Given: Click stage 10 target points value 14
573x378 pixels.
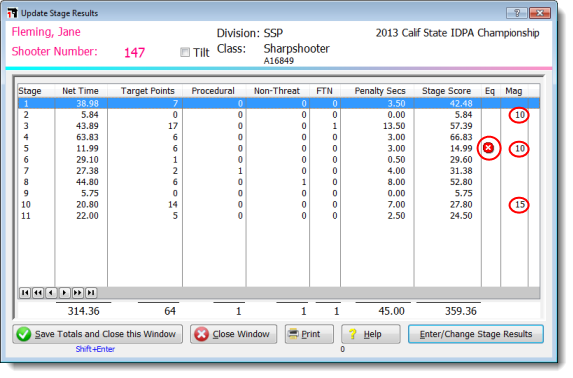Looking at the screenshot, I should pos(173,204).
